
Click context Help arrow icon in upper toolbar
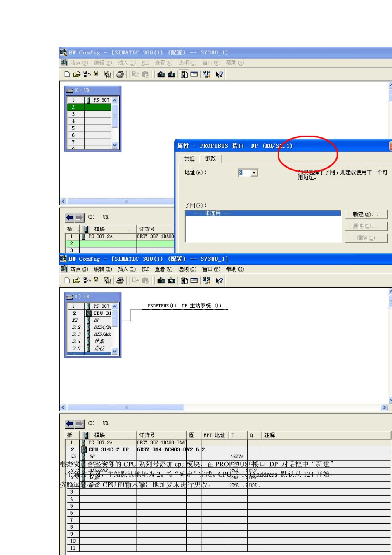pos(220,74)
